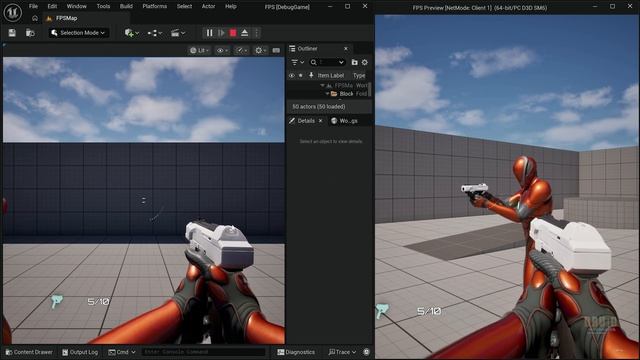Viewport: 640px width, 360px height.
Task: Collapse the FPSMap world tree row
Action: click(322, 85)
